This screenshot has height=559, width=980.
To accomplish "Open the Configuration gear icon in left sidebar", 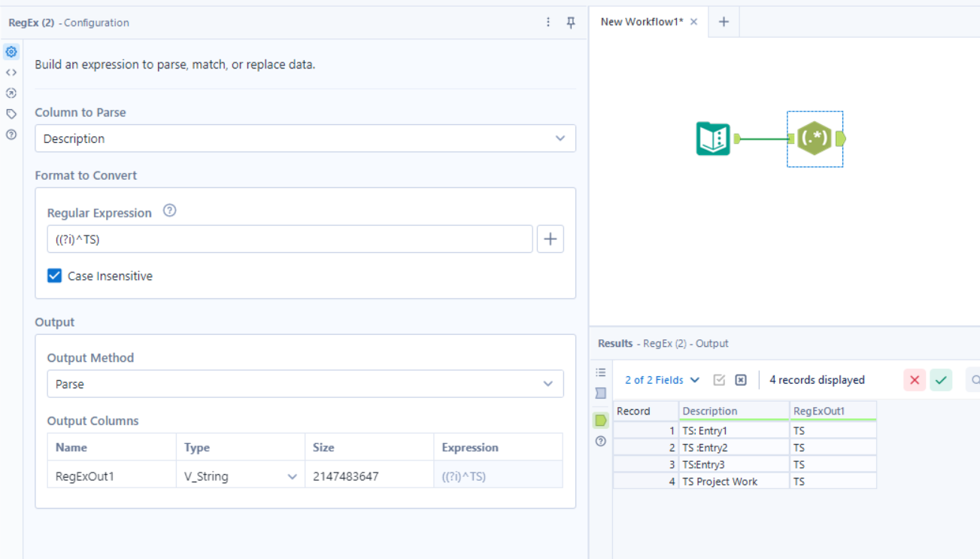I will point(11,51).
